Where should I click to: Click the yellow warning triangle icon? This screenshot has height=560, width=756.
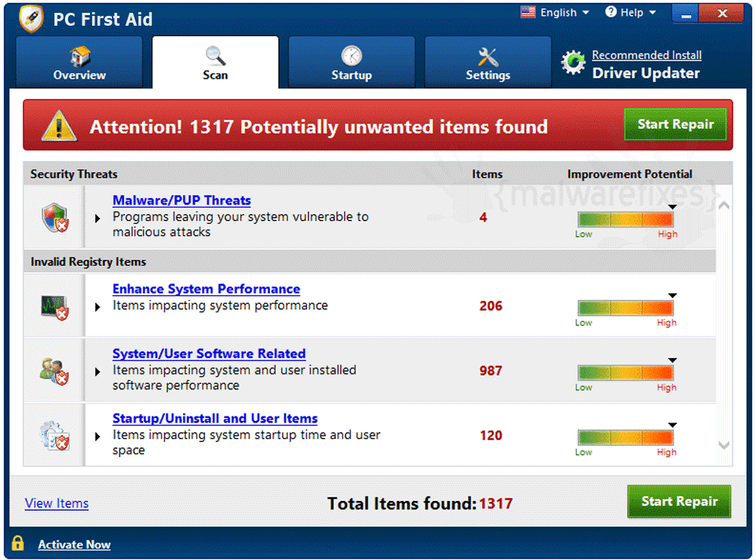59,126
